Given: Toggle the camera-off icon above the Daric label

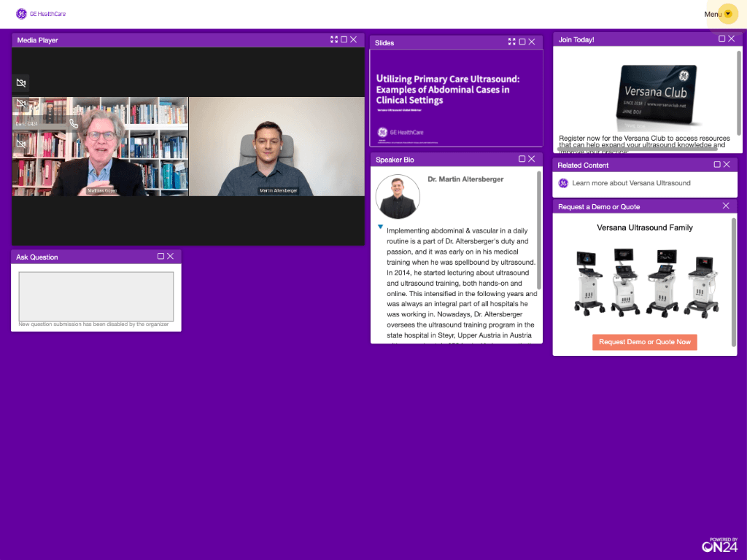Looking at the screenshot, I should 21,104.
